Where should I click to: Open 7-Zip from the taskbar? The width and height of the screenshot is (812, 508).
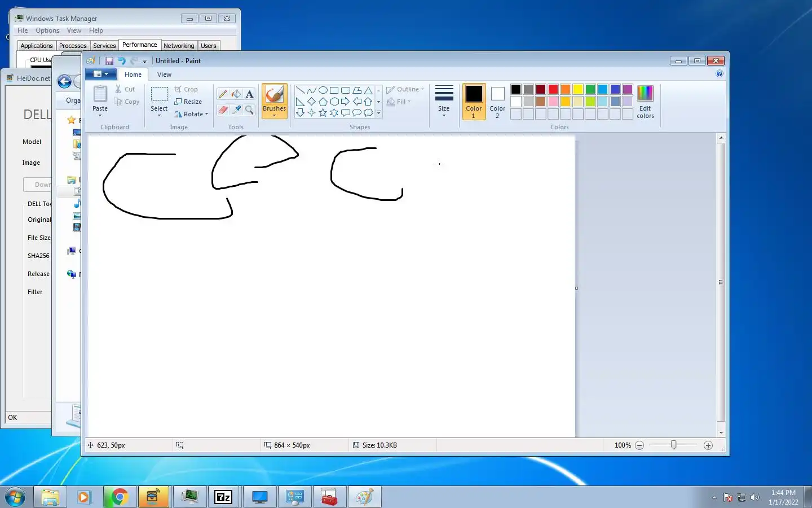tap(224, 497)
